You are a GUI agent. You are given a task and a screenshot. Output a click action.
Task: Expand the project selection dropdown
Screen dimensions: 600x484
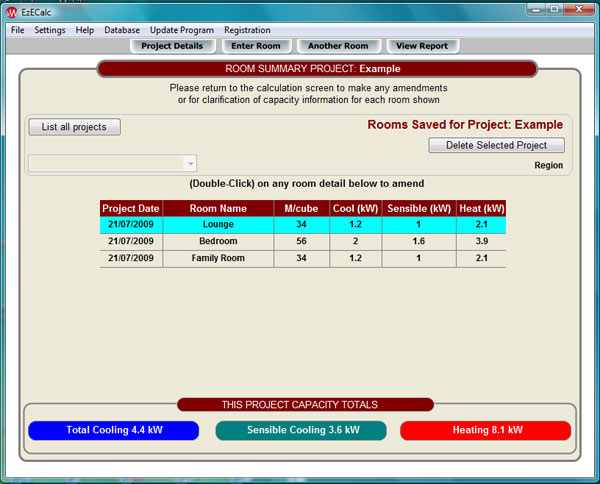click(189, 164)
